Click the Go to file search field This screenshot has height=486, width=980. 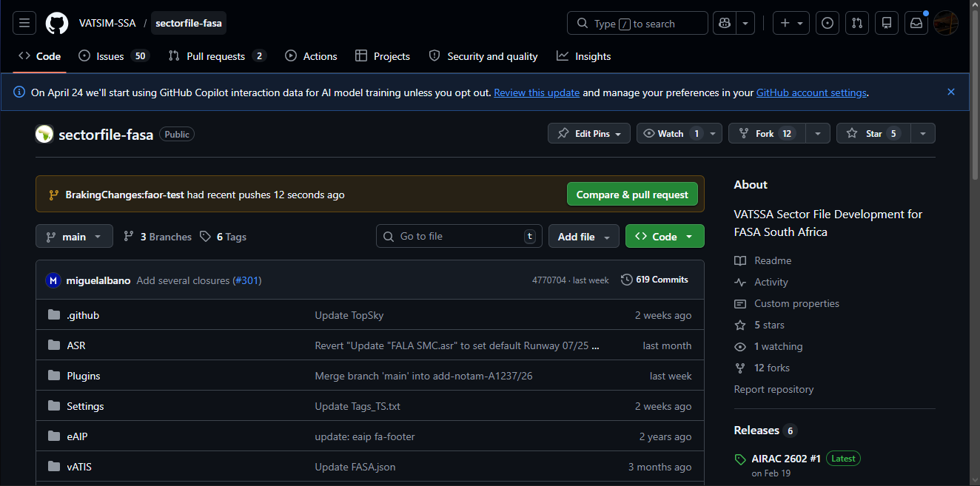[x=458, y=237]
